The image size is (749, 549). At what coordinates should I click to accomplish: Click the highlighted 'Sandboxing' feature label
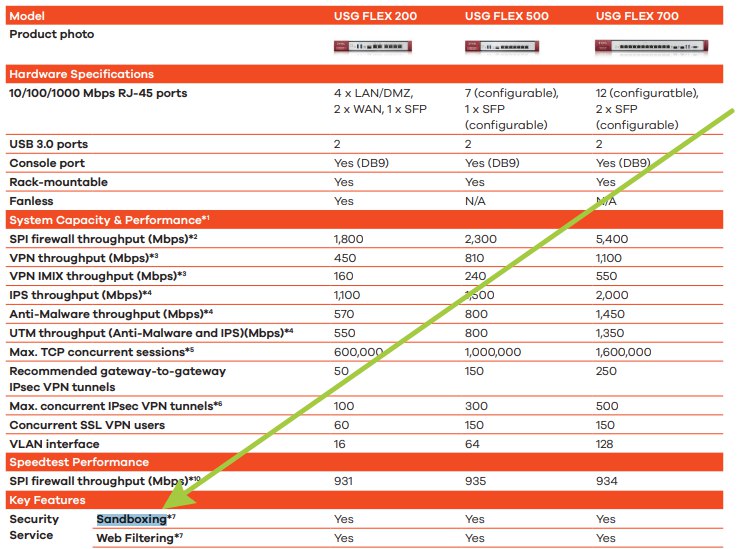click(x=131, y=519)
